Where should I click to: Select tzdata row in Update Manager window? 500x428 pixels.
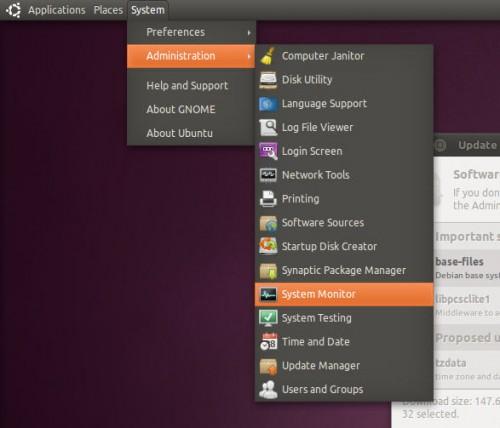tap(467, 369)
